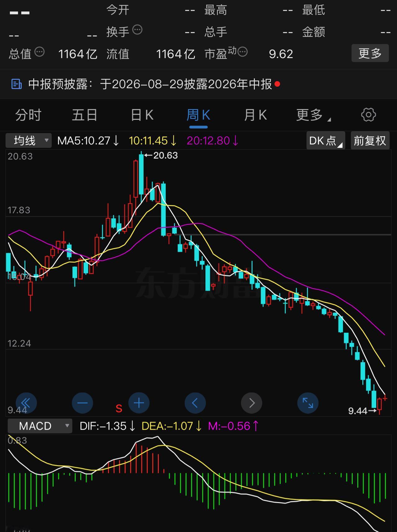Zoom in chart with plus button
This screenshot has height=532, width=397.
pyautogui.click(x=139, y=403)
